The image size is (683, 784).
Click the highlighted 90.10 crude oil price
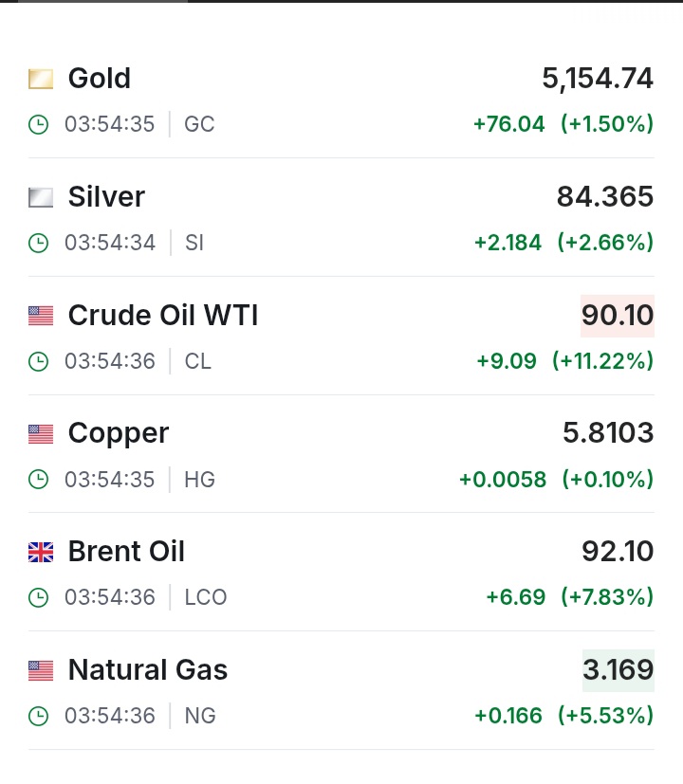[x=618, y=316]
